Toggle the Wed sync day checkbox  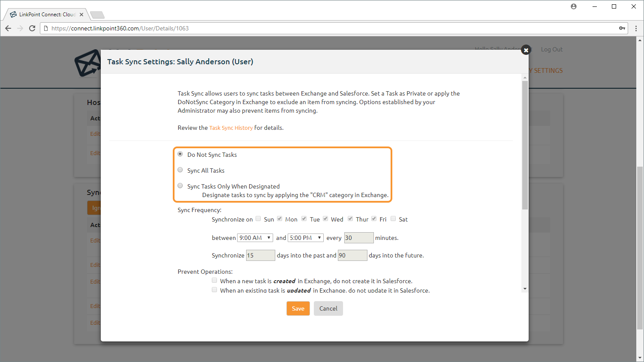pyautogui.click(x=325, y=218)
